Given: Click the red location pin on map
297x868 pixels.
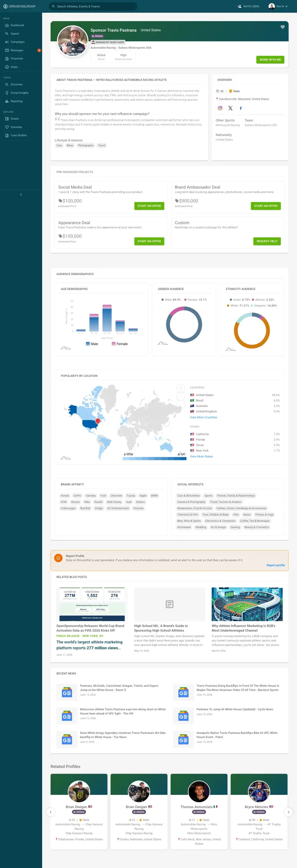Looking at the screenshot, I should (98, 421).
